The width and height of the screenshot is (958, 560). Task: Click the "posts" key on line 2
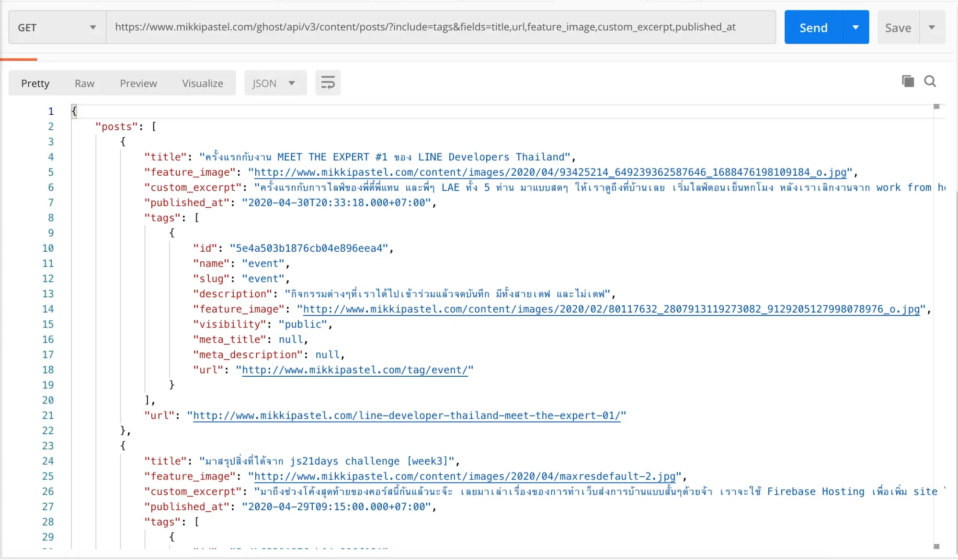116,126
